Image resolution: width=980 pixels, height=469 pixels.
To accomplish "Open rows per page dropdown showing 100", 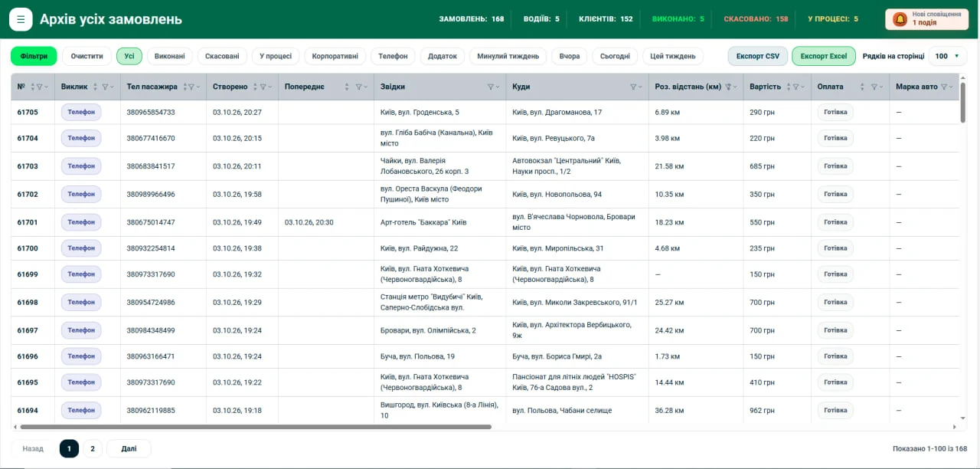I will pyautogui.click(x=947, y=56).
